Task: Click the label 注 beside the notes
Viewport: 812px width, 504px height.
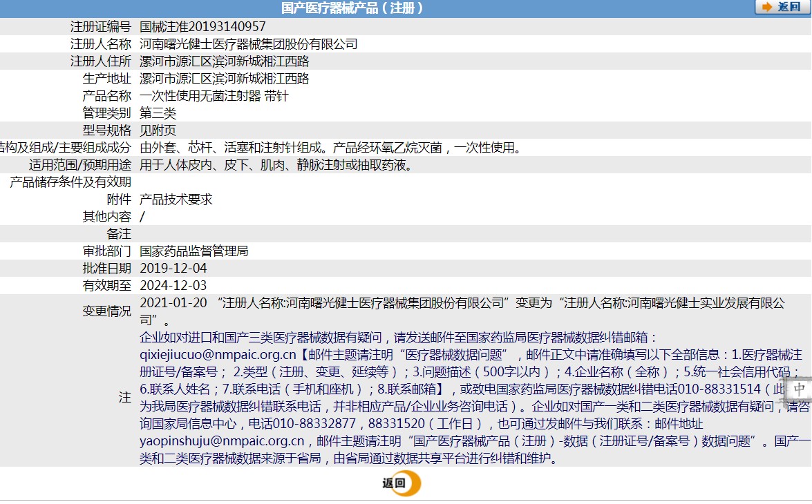Action: pos(125,398)
